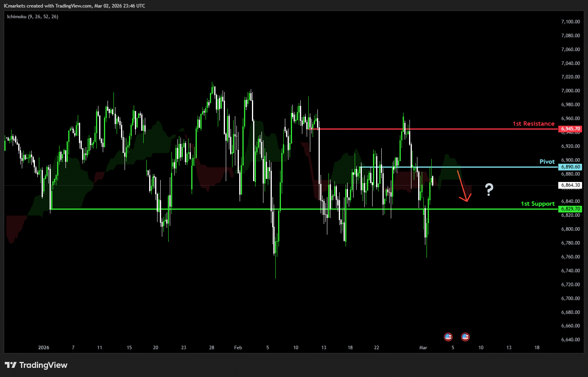Click the Pivot text label
The height and width of the screenshot is (377, 588).
(547, 162)
